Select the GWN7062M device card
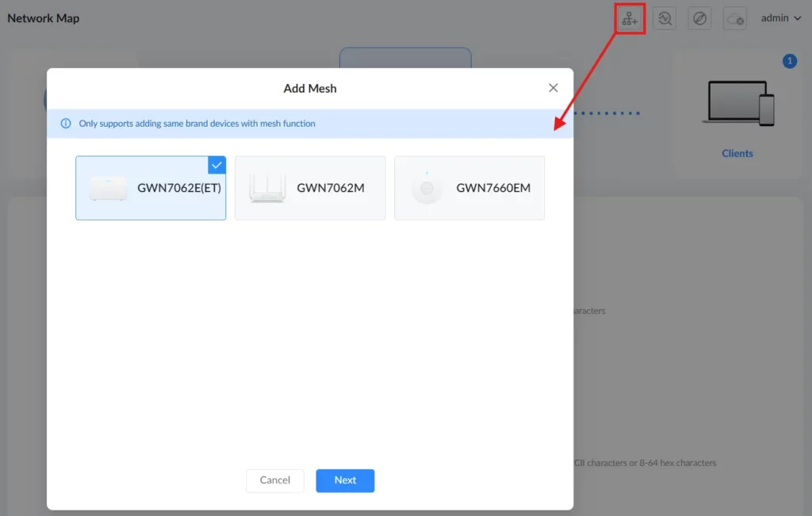The width and height of the screenshot is (812, 516). (310, 188)
